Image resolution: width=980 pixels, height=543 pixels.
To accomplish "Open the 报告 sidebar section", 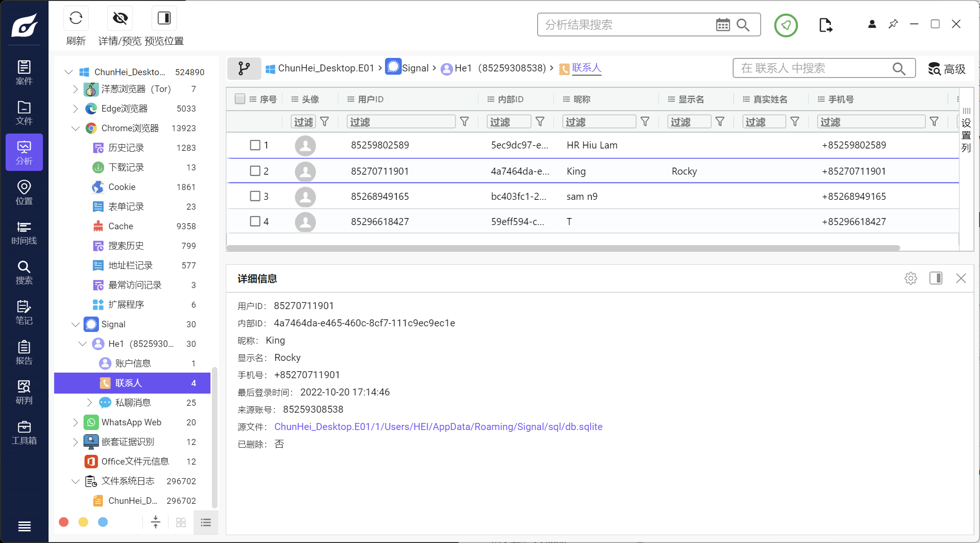I will 24,353.
